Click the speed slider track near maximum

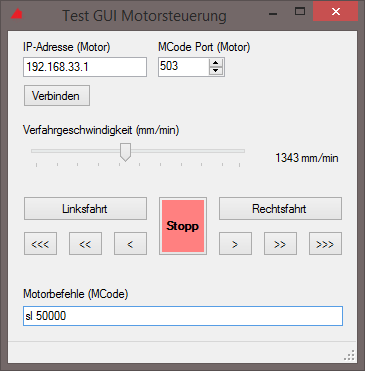238,151
